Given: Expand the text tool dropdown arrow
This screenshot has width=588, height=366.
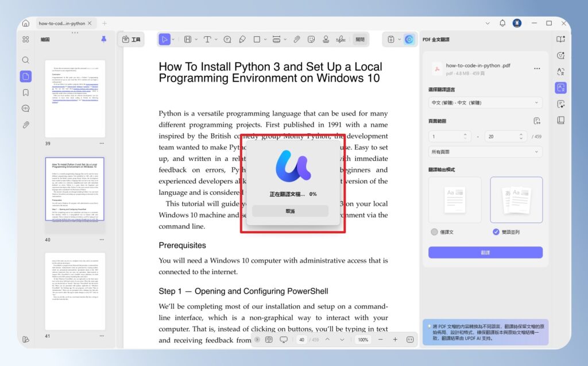Looking at the screenshot, I should pyautogui.click(x=216, y=40).
